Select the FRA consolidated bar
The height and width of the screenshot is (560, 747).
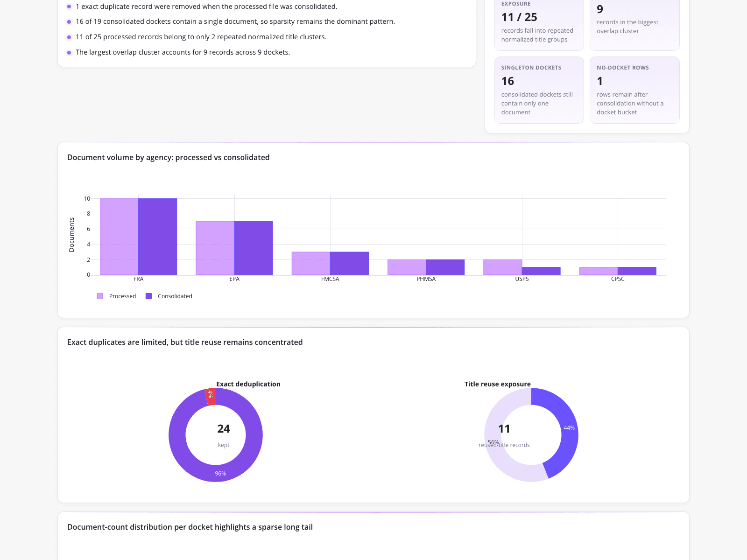click(x=158, y=237)
